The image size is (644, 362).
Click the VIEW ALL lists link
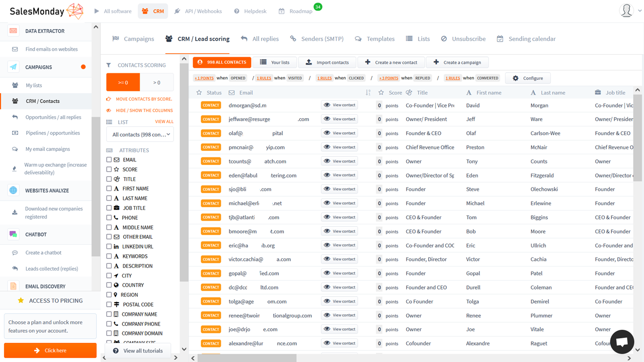pos(164,122)
